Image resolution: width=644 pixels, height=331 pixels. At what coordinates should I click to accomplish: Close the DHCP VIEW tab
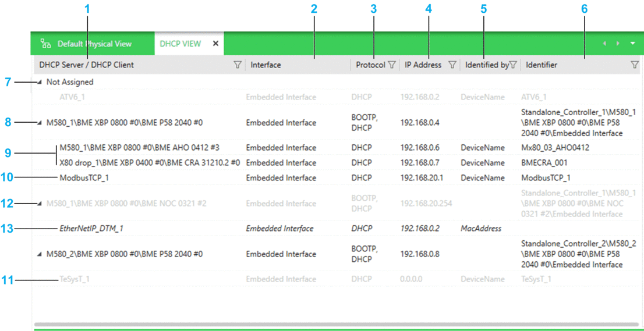point(215,44)
